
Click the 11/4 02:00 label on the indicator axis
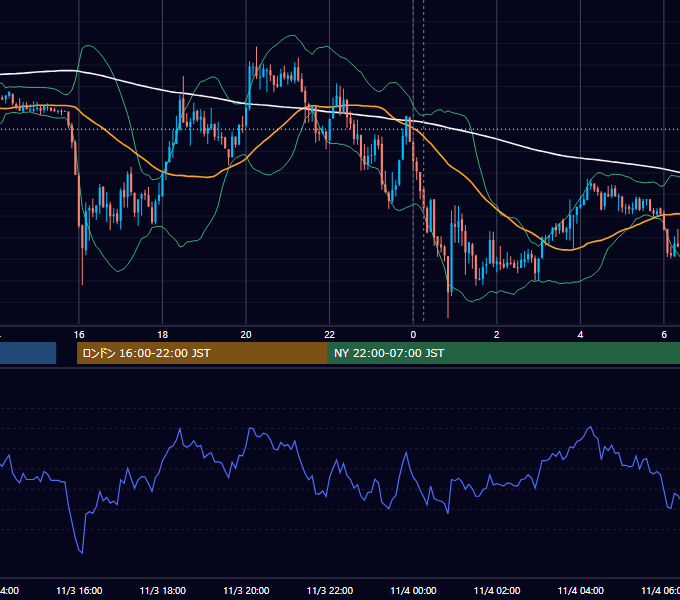(x=497, y=591)
